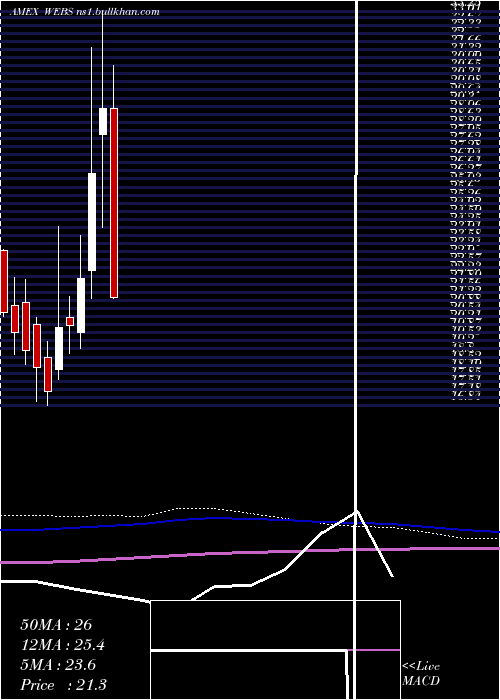Select the tallest red candlestick body
Screen dimensions: 500x700
coord(114,203)
